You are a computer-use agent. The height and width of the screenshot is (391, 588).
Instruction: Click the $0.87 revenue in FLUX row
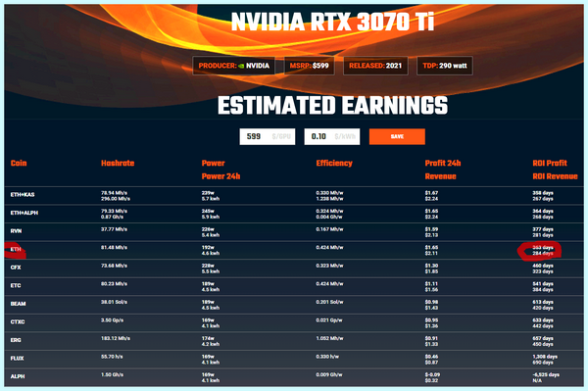coord(431,363)
